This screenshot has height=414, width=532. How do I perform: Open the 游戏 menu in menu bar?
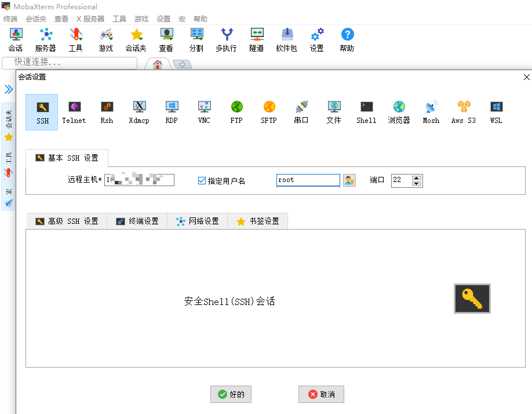(141, 19)
